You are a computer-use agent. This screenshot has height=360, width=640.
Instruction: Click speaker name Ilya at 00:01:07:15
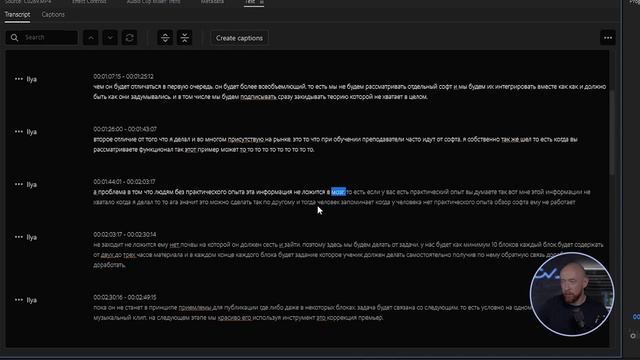(x=32, y=79)
